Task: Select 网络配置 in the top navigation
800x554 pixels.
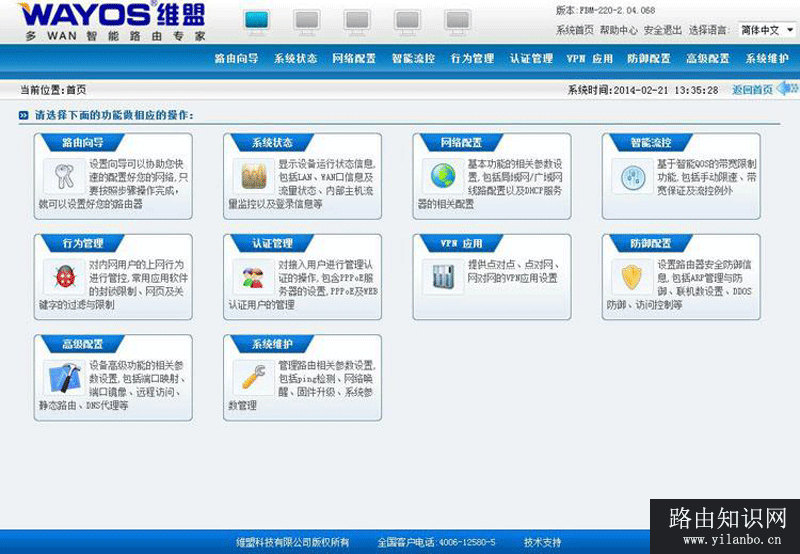Action: click(x=354, y=59)
